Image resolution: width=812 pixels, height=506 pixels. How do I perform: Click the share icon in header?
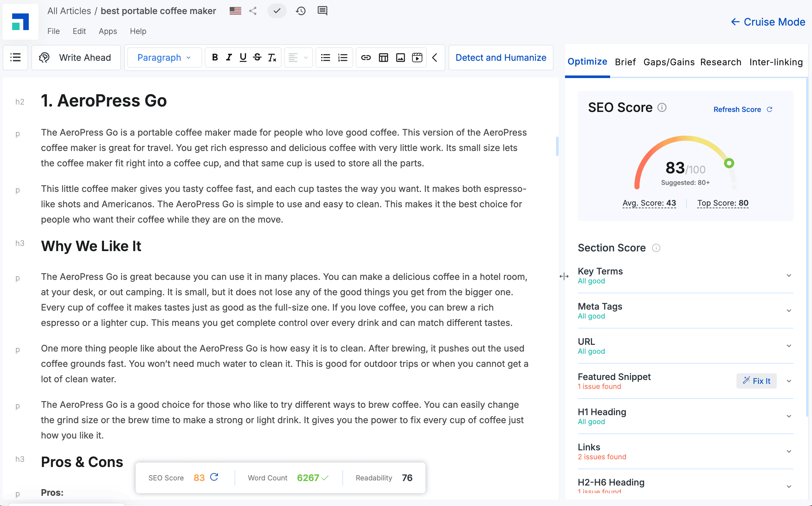[253, 11]
